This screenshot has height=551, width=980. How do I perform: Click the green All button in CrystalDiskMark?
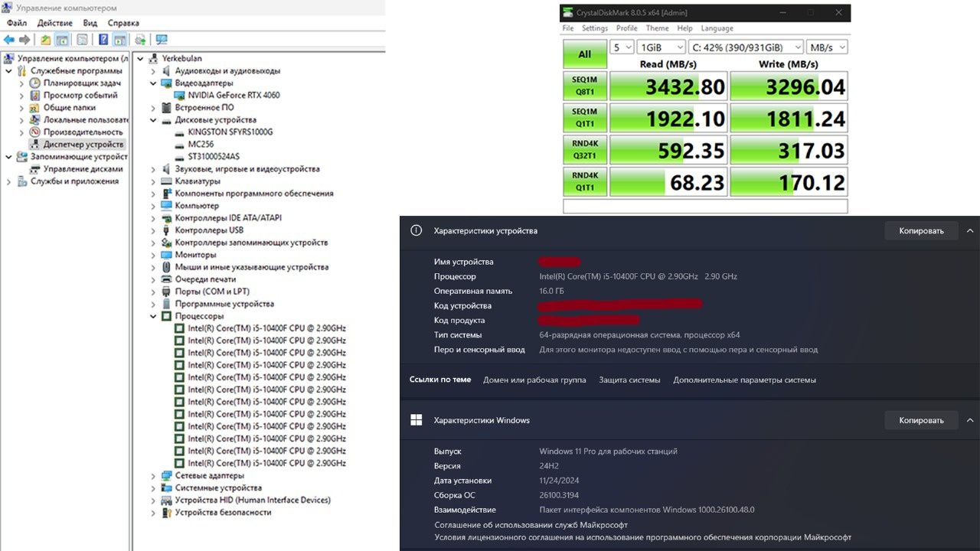pos(585,54)
